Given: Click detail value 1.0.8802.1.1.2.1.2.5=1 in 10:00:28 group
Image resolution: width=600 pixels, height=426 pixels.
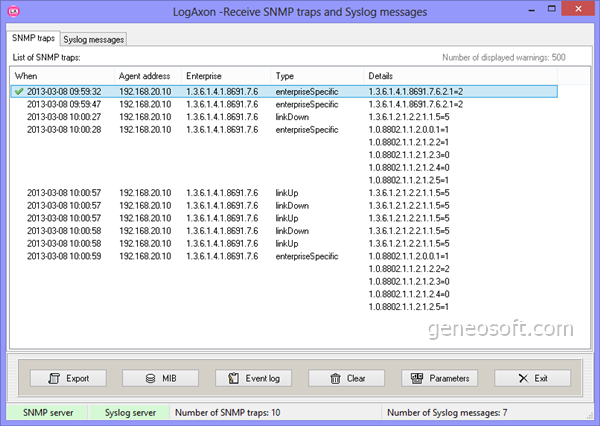Looking at the screenshot, I should 409,180.
